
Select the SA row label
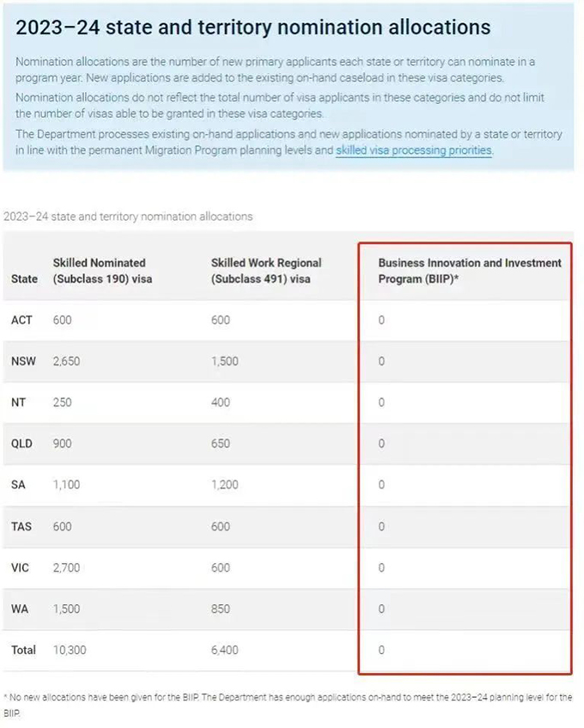[18, 485]
